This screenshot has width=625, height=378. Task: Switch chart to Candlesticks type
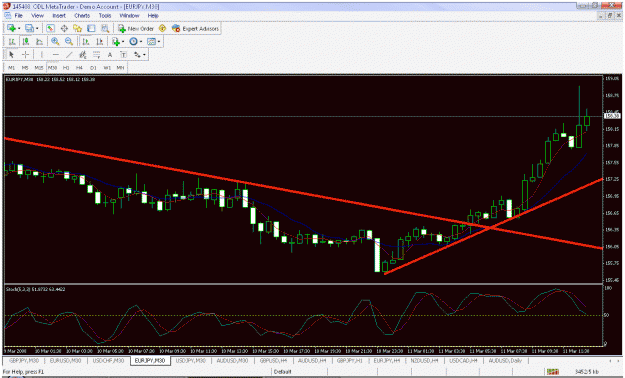tap(26, 41)
